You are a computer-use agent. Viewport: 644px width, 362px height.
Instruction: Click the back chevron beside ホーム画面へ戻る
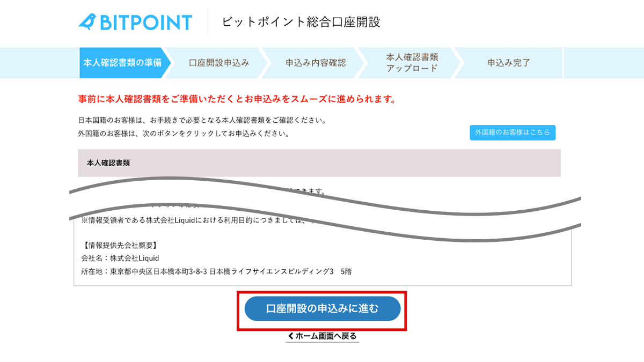(x=291, y=336)
